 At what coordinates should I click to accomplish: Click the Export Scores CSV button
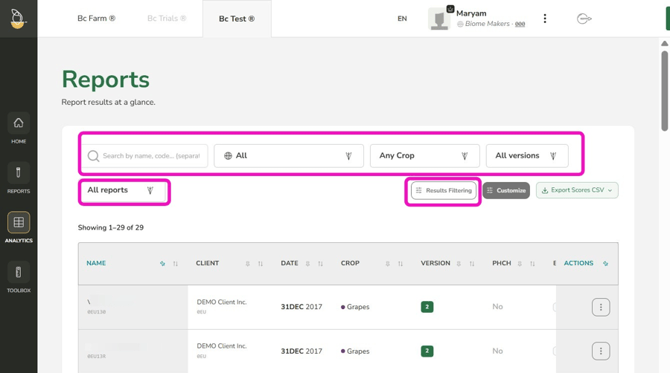click(x=577, y=191)
